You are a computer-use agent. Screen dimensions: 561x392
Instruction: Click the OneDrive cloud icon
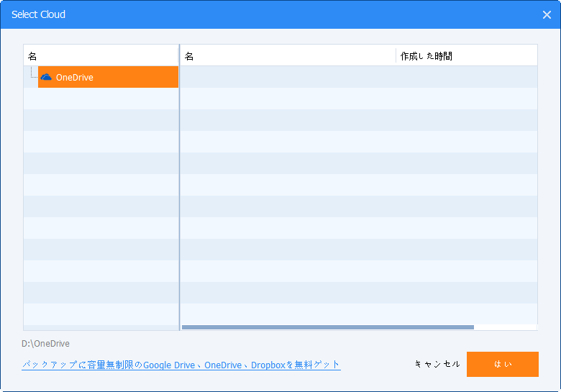(46, 77)
